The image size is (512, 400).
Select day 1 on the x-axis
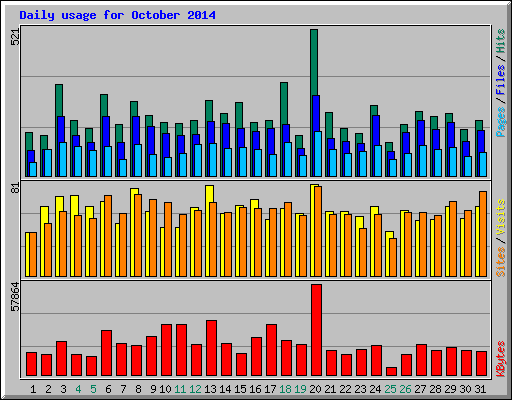tap(33, 389)
